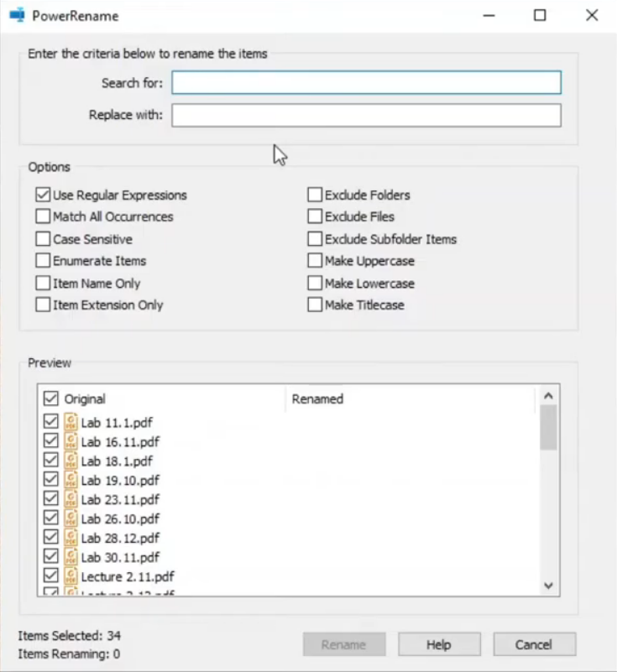Open Help for PowerRename
Viewport: 617px width, 672px height.
pos(438,644)
